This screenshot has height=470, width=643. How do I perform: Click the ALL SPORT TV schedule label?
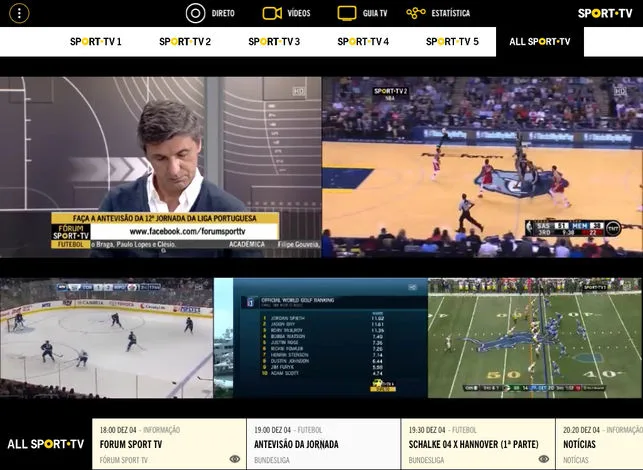tap(46, 444)
